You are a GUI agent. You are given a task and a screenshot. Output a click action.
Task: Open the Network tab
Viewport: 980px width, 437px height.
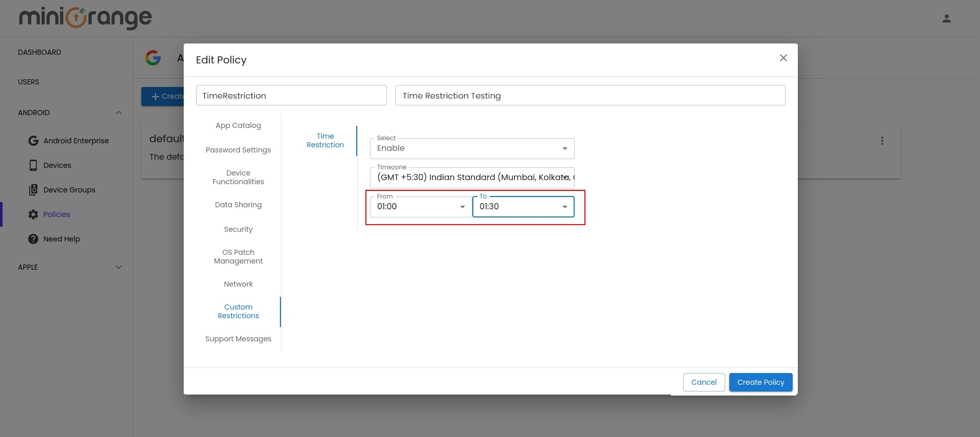(238, 284)
